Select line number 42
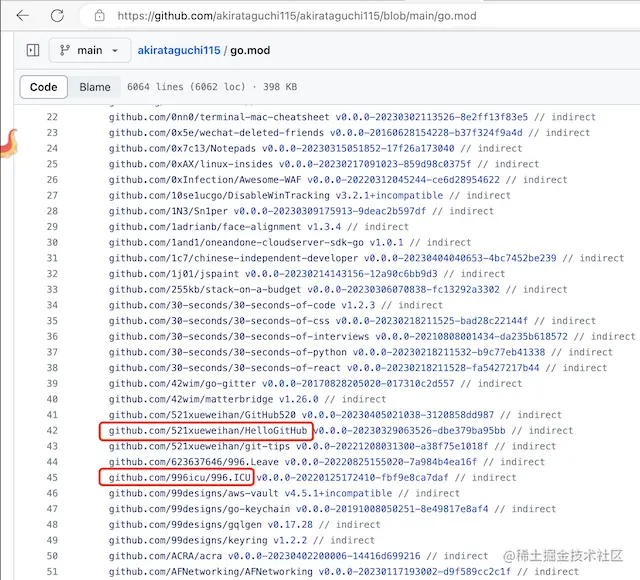This screenshot has height=580, width=640. (52, 431)
